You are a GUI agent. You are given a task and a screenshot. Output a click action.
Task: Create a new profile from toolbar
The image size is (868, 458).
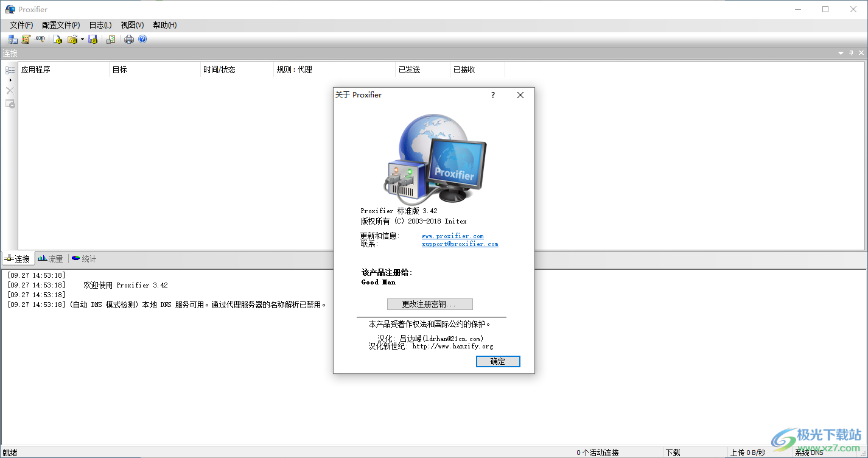tap(57, 40)
